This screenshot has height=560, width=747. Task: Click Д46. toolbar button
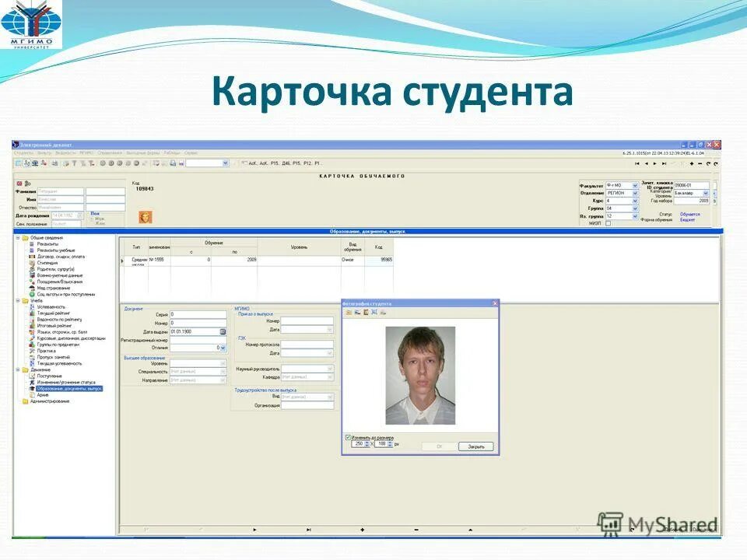(286, 163)
